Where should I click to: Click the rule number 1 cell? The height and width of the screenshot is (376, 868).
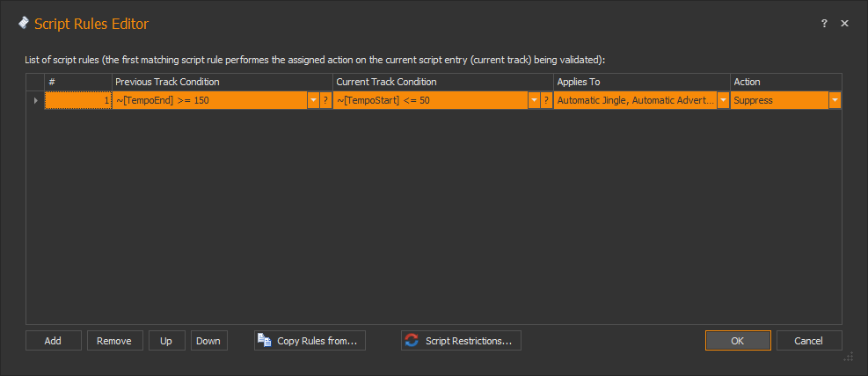[x=78, y=100]
